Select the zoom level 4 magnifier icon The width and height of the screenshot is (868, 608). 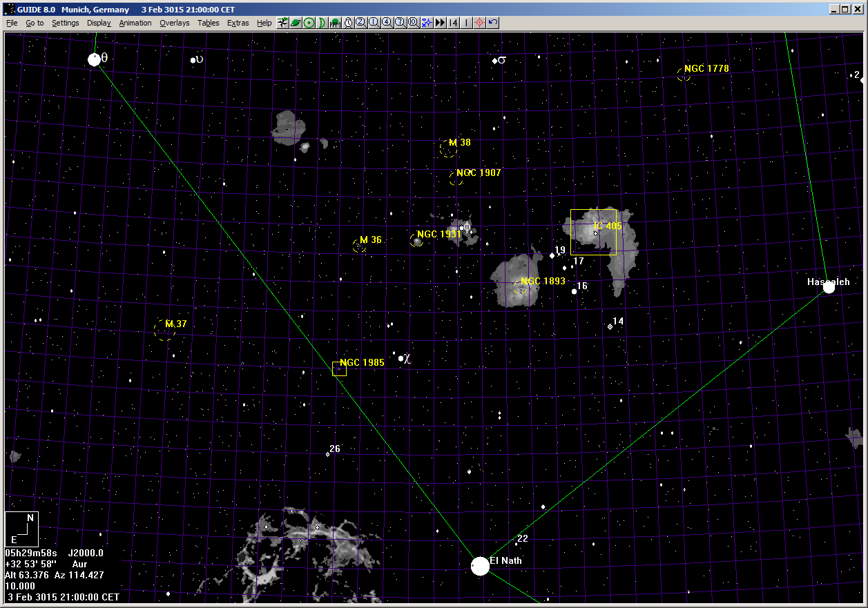[387, 22]
